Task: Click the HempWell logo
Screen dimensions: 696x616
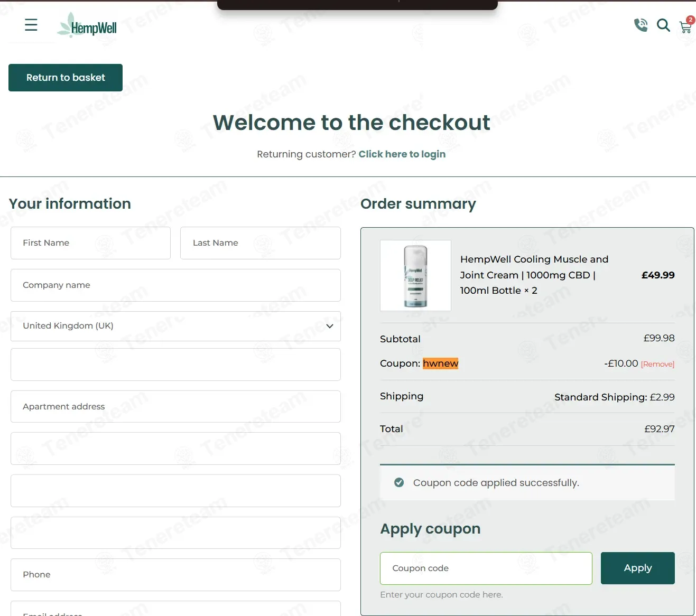Action: (87, 25)
